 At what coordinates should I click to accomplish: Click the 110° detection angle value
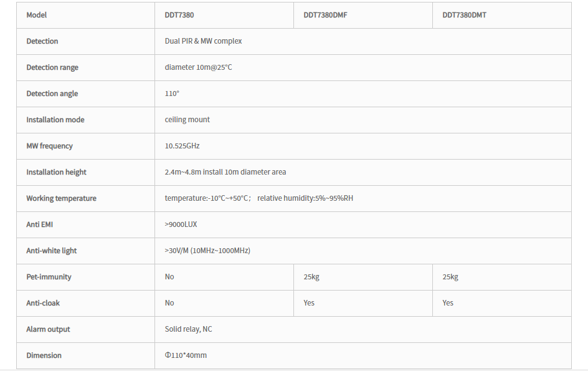(x=172, y=94)
